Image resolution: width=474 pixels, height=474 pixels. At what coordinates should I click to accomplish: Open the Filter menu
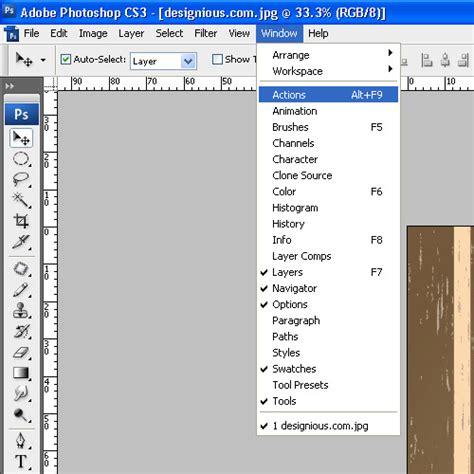206,33
